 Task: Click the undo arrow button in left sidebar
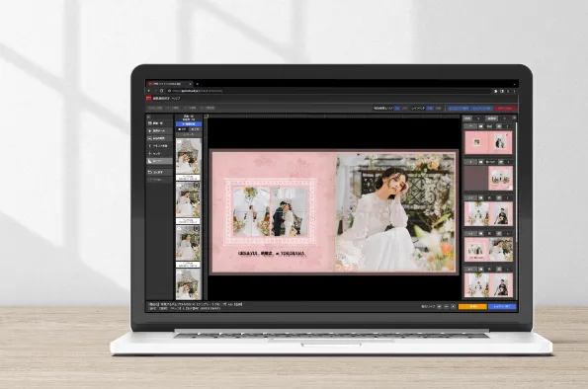click(x=159, y=172)
